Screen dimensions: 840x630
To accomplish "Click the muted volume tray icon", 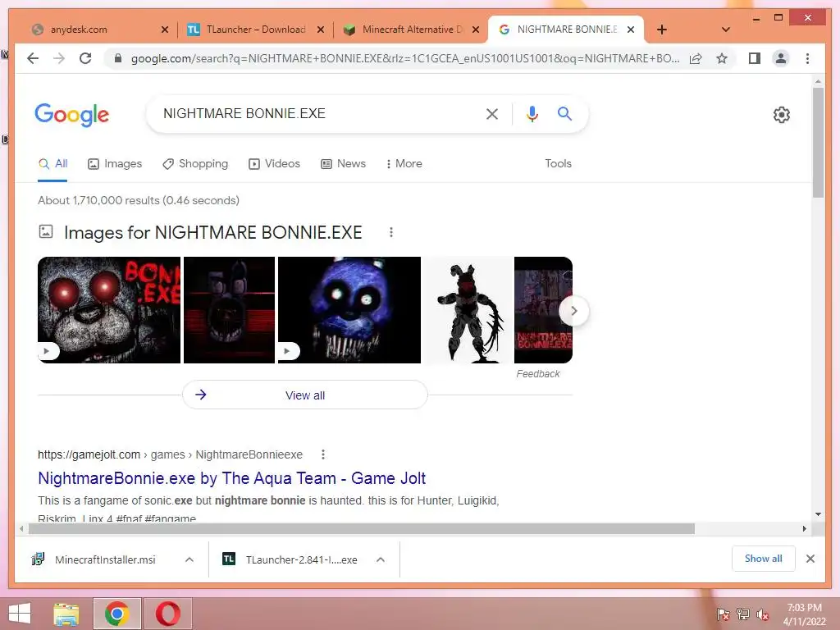I will click(x=762, y=614).
